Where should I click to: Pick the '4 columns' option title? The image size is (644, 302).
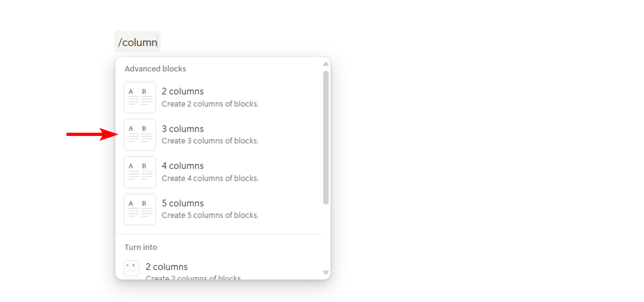tap(182, 166)
